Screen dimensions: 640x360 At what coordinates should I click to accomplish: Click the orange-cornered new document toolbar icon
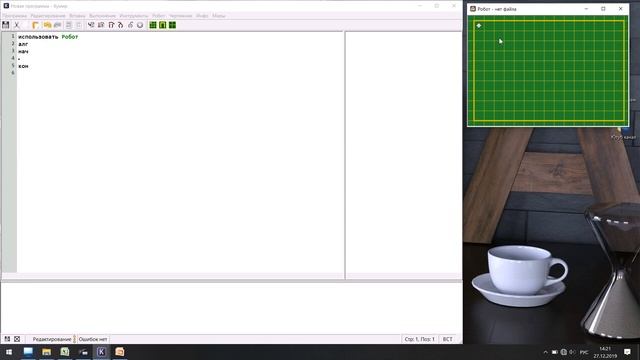point(36,25)
